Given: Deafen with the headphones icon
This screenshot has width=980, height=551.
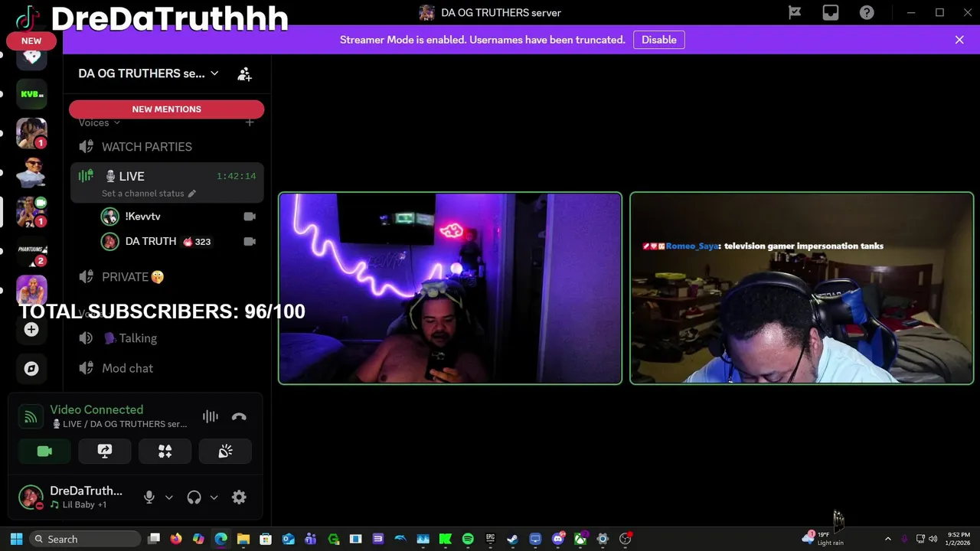Looking at the screenshot, I should [194, 497].
